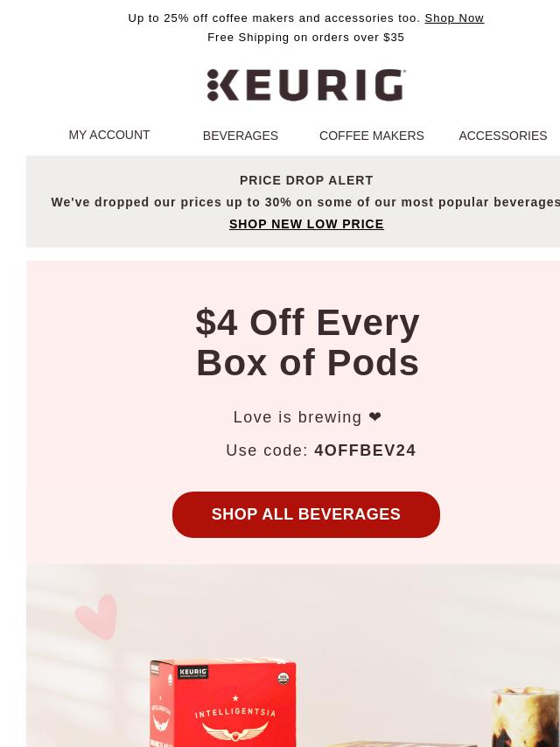Screen dimensions: 560x747
Task: Click the pink heart decoration in photo
Action: (97, 617)
